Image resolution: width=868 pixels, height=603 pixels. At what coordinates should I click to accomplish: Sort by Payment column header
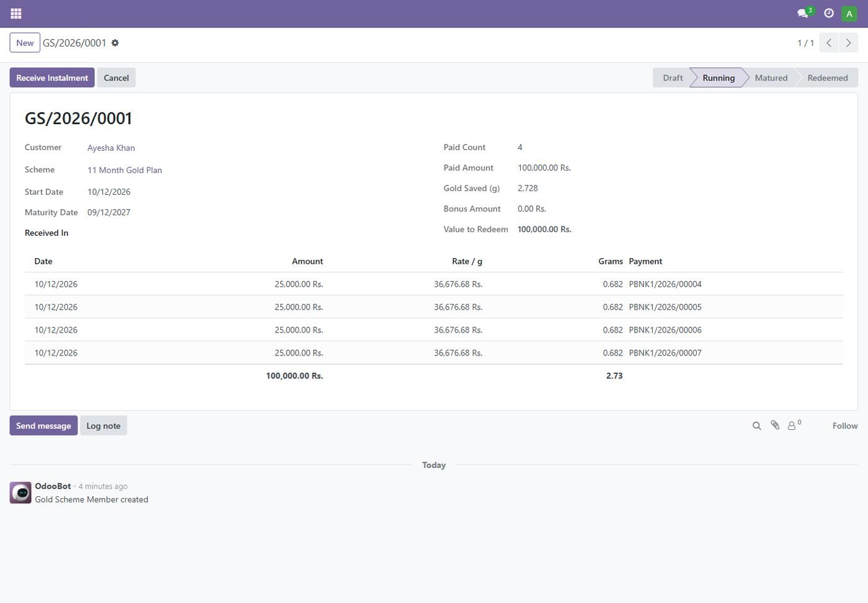645,261
